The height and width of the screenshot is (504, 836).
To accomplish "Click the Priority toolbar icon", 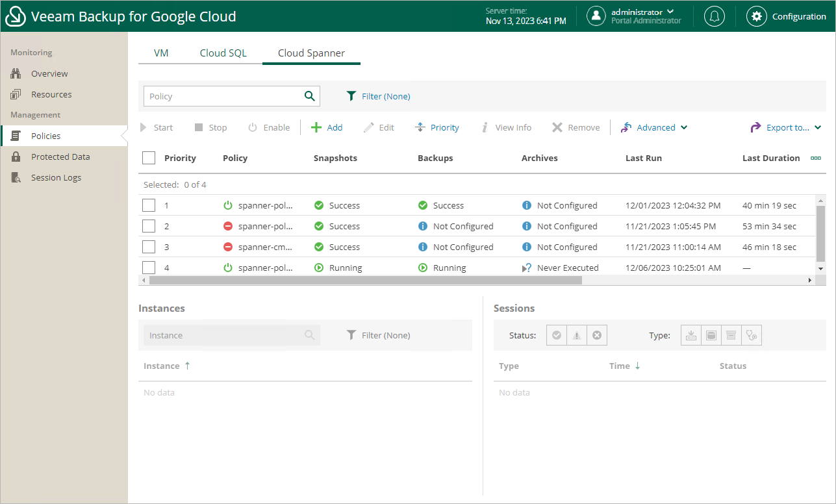I will coord(420,127).
